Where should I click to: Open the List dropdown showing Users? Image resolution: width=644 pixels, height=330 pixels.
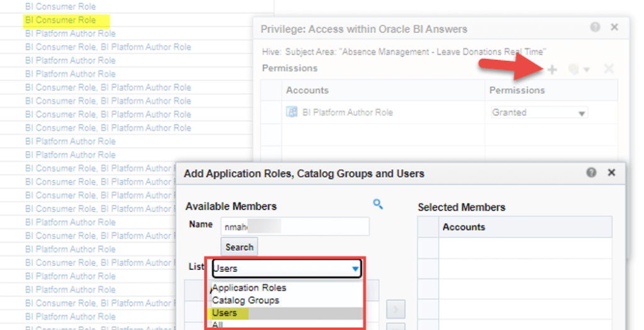[x=287, y=268]
